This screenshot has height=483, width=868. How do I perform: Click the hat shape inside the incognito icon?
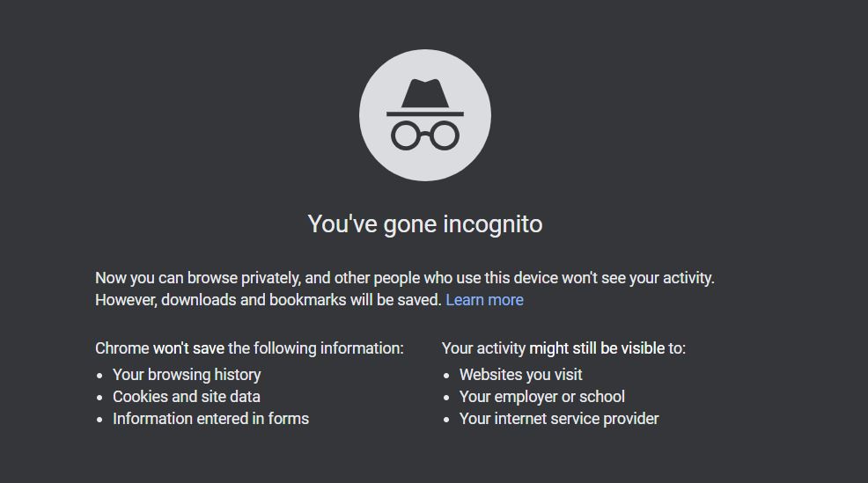tap(425, 93)
